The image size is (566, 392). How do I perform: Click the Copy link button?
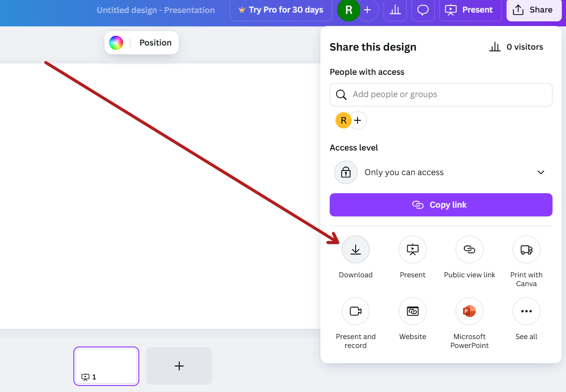(x=441, y=205)
